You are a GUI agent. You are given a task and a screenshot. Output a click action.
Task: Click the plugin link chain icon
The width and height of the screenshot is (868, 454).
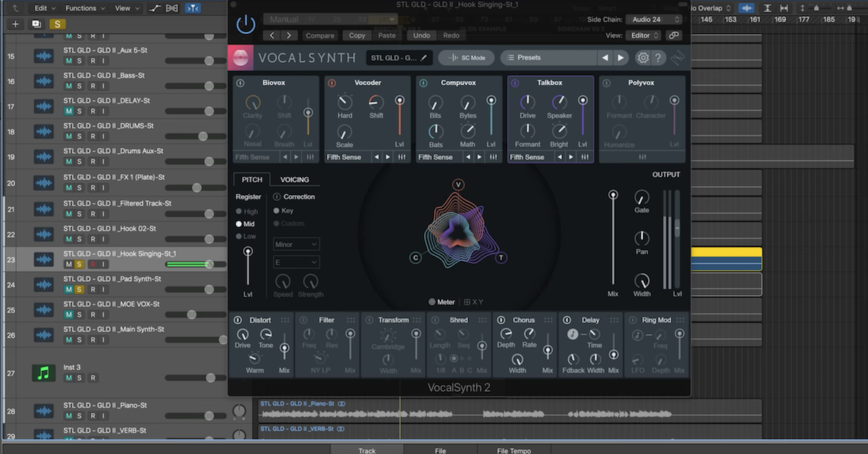(674, 35)
